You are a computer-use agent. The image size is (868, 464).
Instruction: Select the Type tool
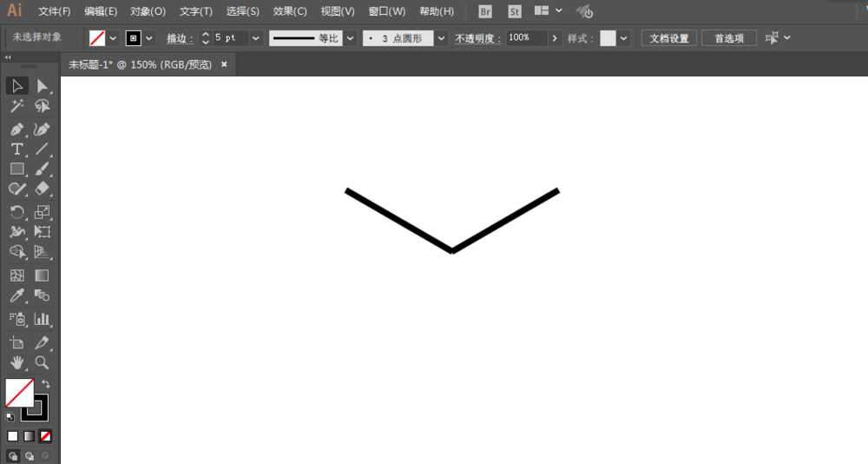(16, 149)
